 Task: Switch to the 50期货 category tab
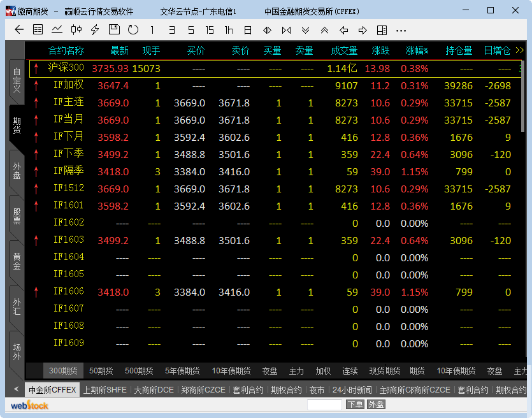pos(101,371)
